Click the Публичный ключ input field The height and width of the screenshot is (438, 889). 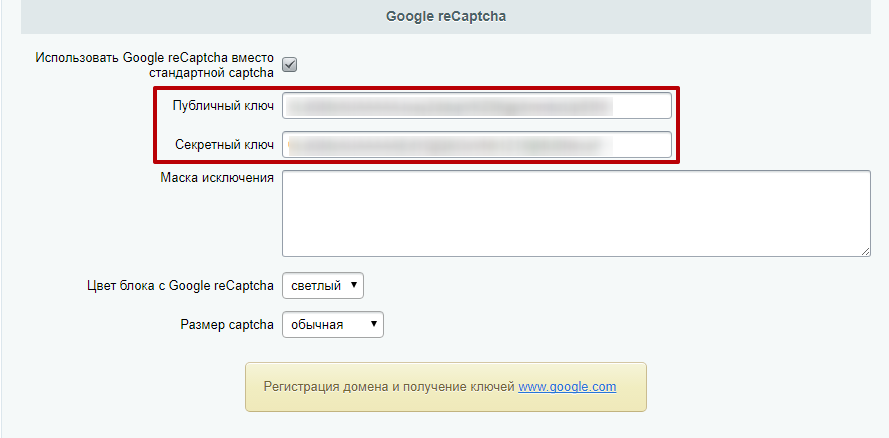[477, 106]
